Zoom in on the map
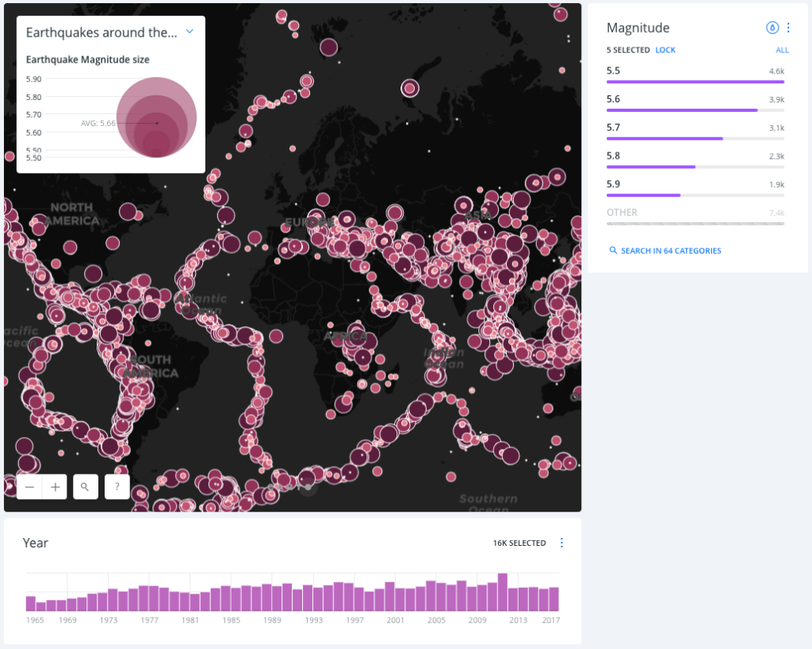The image size is (812, 649). click(x=54, y=486)
